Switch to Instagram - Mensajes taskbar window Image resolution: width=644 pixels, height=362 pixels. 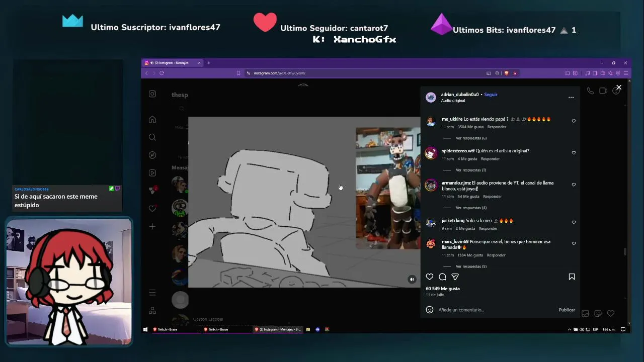(278, 329)
